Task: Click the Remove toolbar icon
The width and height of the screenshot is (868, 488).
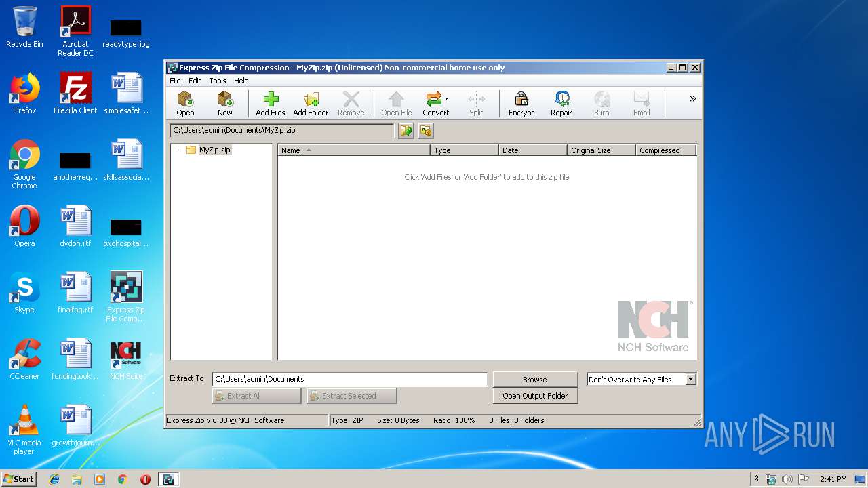Action: point(351,104)
